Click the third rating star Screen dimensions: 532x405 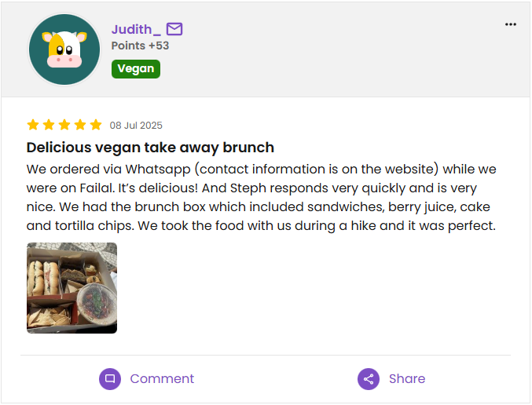point(64,125)
